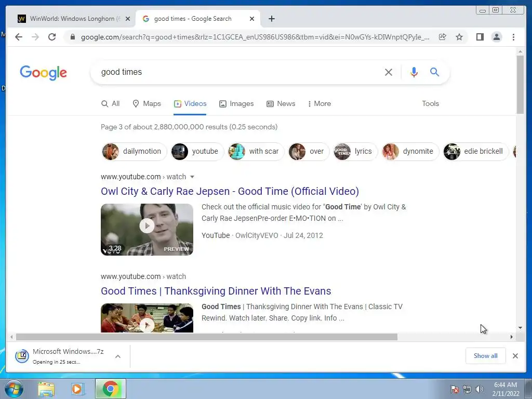Open the download item chevron menu

tap(118, 356)
